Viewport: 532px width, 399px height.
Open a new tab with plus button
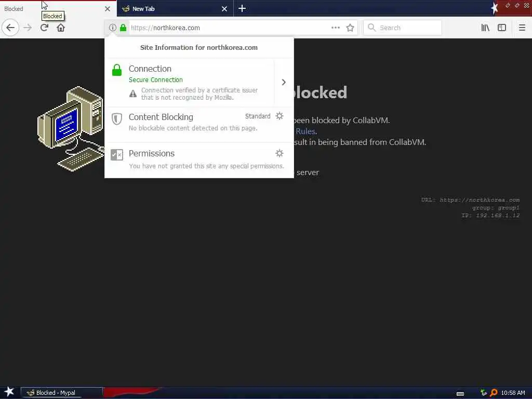242,8
